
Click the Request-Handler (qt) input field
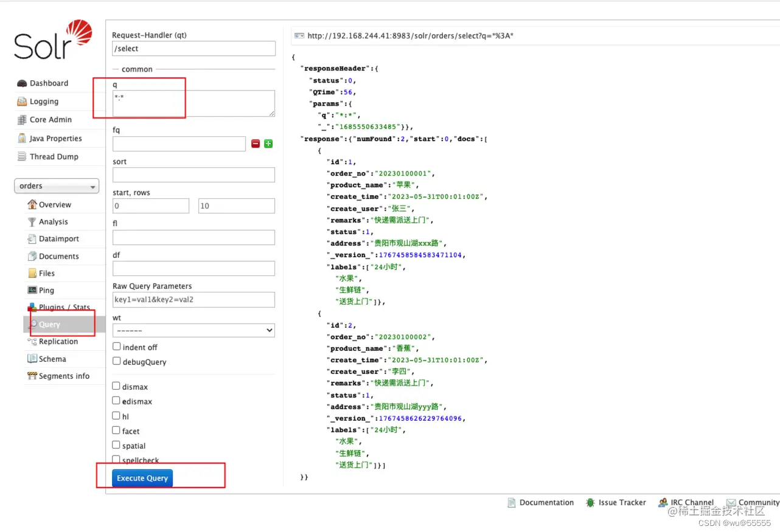click(193, 49)
